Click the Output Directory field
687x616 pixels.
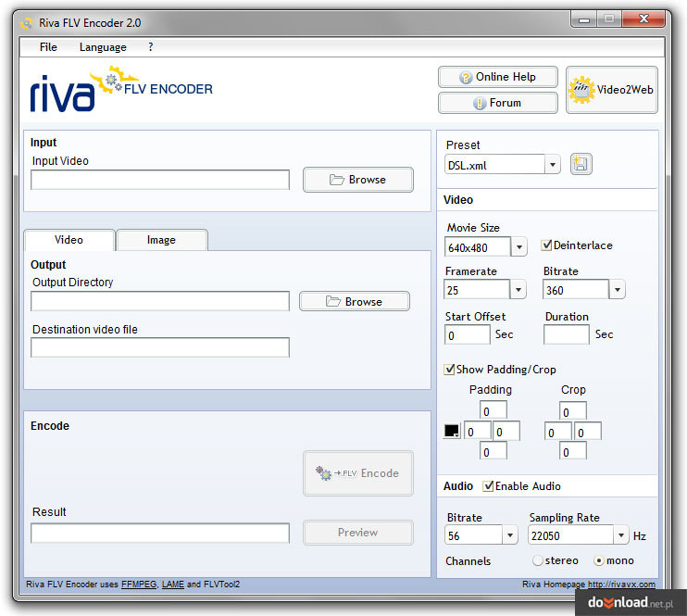point(160,301)
